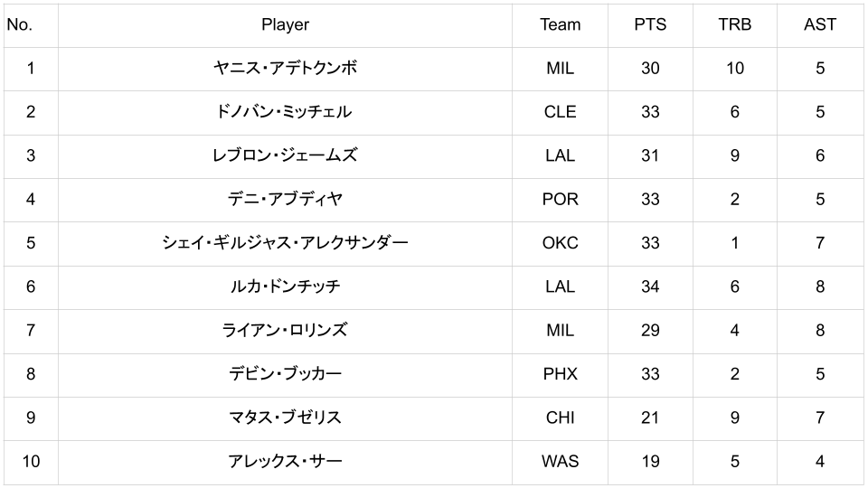Click the CLE team cell
868x488 pixels.
pos(560,112)
